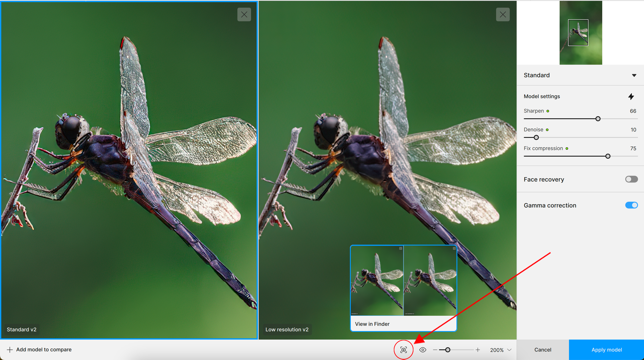
Task: Click the snapshot comparison camera icon
Action: [x=403, y=350]
